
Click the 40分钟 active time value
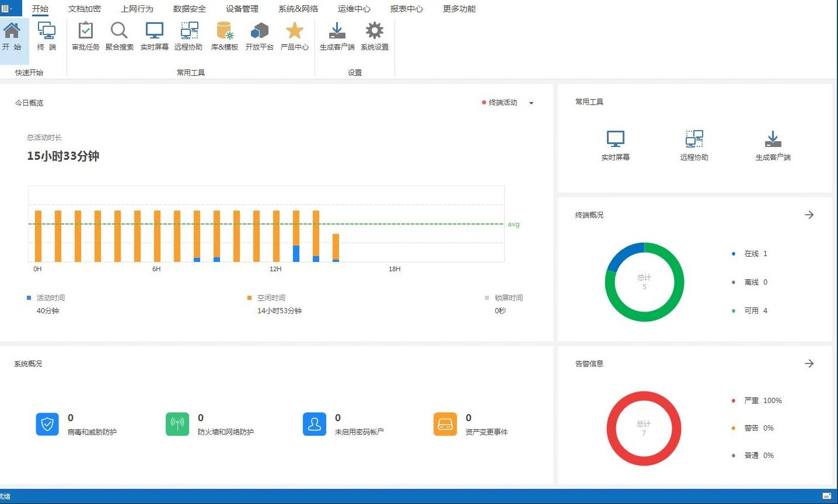[x=48, y=311]
